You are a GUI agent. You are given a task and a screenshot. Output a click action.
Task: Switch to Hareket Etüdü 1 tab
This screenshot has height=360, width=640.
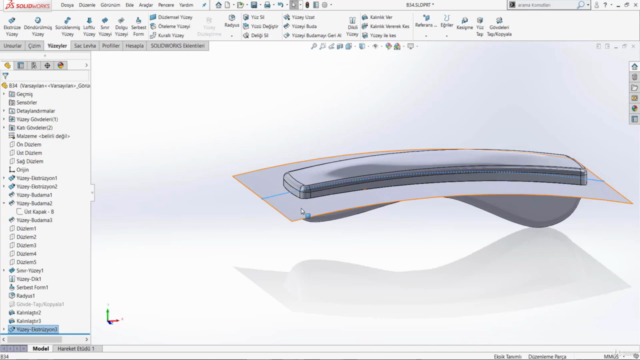pyautogui.click(x=76, y=349)
